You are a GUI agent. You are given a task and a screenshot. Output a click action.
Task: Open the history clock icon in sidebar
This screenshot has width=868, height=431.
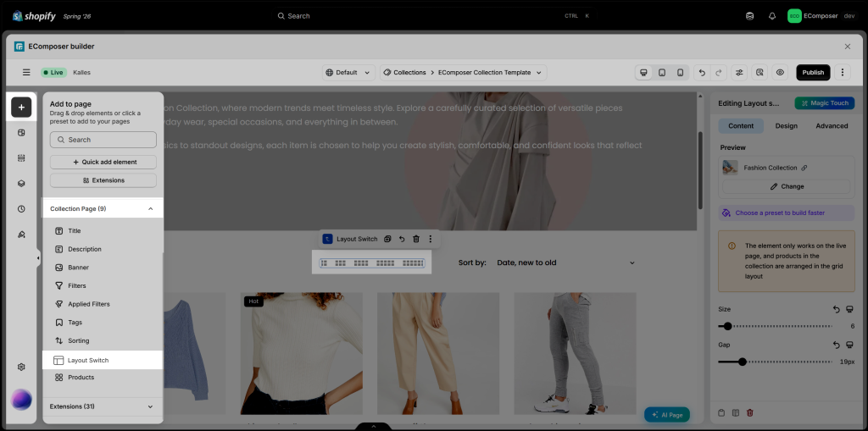(x=21, y=209)
